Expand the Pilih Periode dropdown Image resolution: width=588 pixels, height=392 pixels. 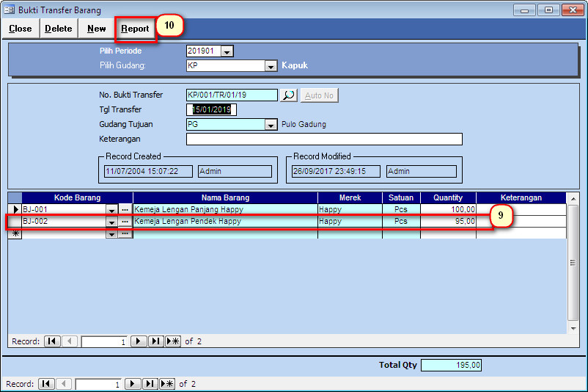click(227, 51)
